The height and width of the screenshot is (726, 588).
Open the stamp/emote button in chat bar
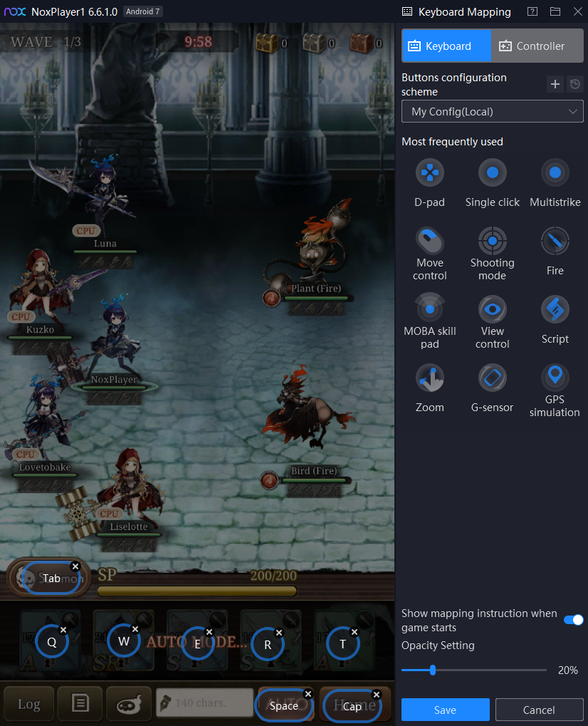click(129, 704)
